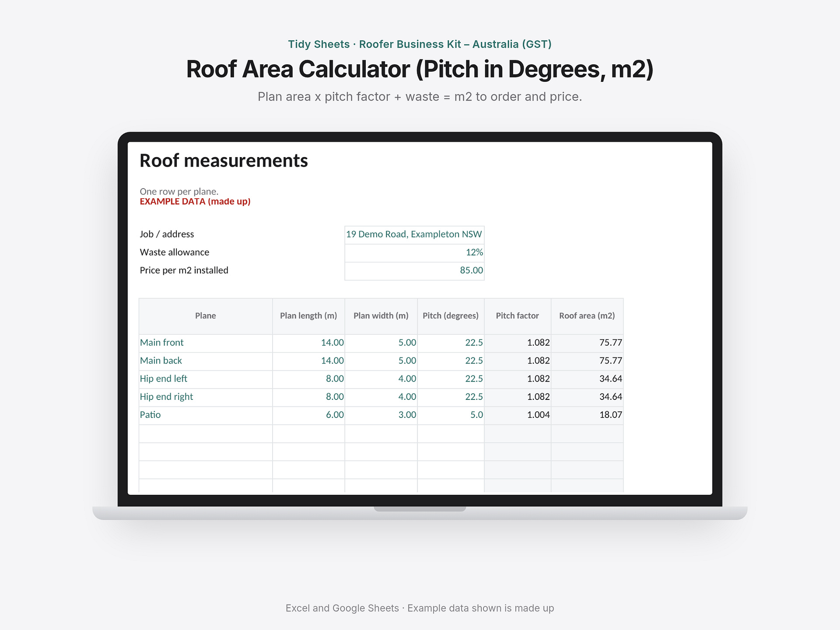Click the 'Plan width (m)' column header

click(x=381, y=316)
